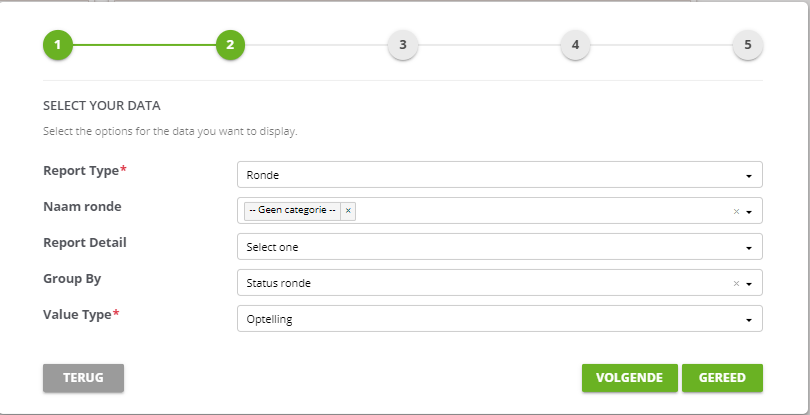This screenshot has height=415, width=810.
Task: Click the VOLGENDE next button
Action: (629, 378)
